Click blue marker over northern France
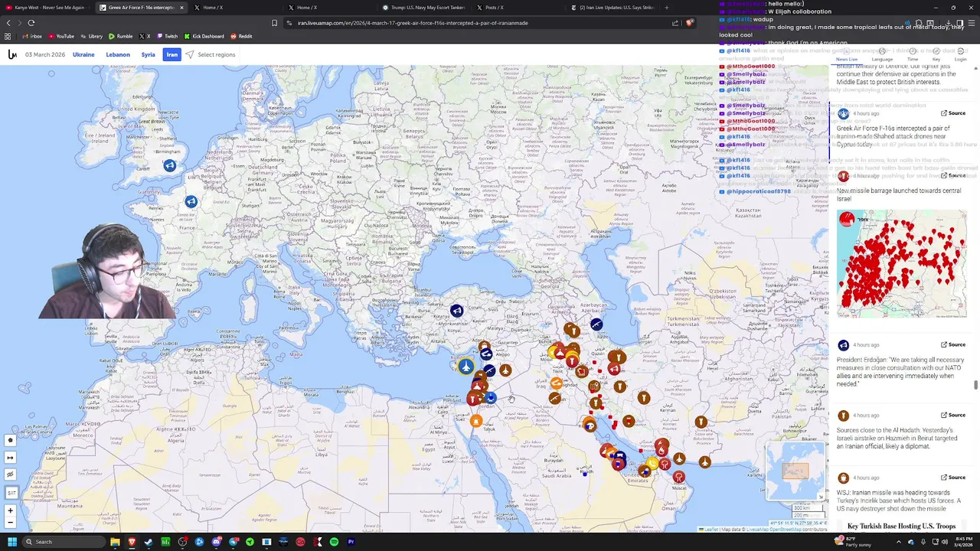Viewport: 980px width, 551px height. (191, 201)
